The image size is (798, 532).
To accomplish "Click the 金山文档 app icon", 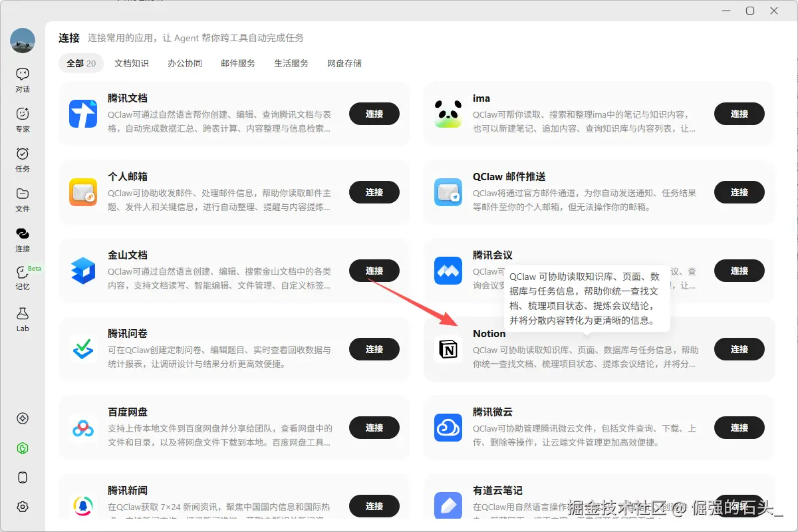I will [x=83, y=271].
